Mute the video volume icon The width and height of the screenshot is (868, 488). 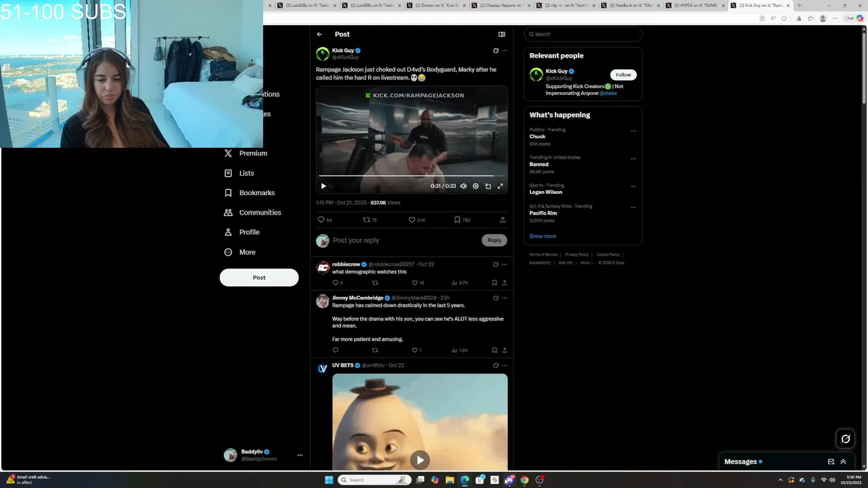coord(463,186)
